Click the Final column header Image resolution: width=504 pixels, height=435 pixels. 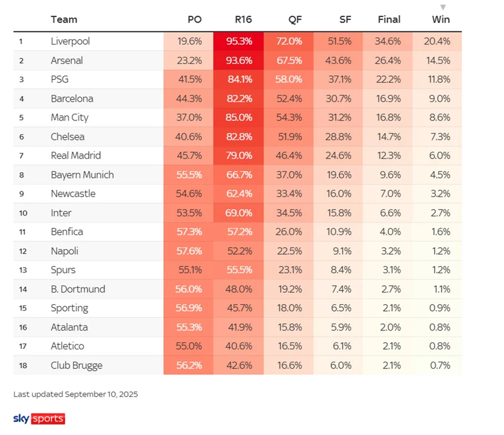(389, 20)
